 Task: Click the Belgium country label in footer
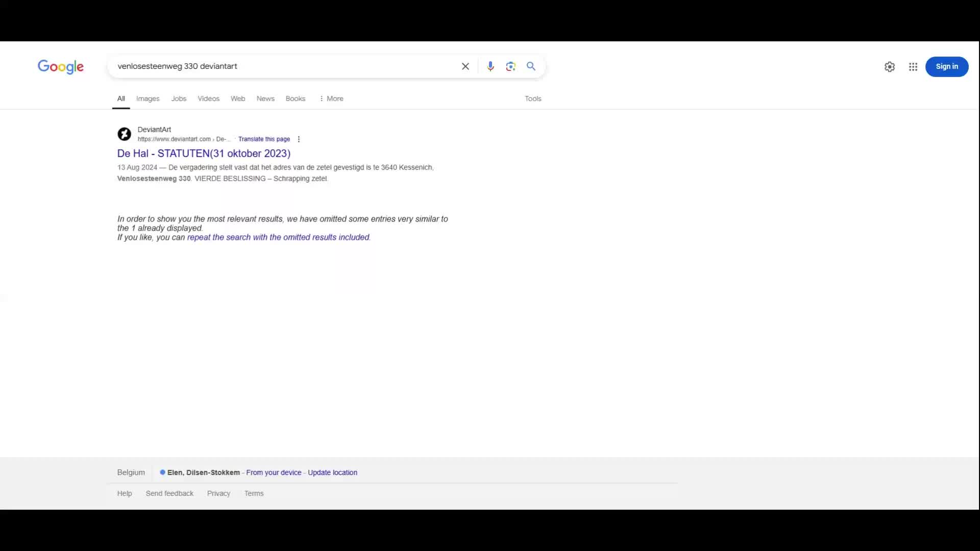pyautogui.click(x=131, y=472)
